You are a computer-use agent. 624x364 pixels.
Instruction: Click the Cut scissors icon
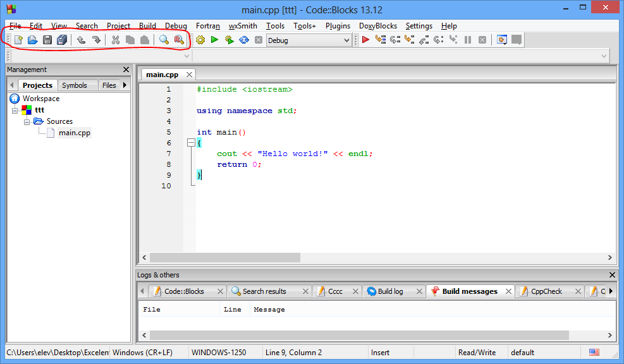tap(116, 40)
